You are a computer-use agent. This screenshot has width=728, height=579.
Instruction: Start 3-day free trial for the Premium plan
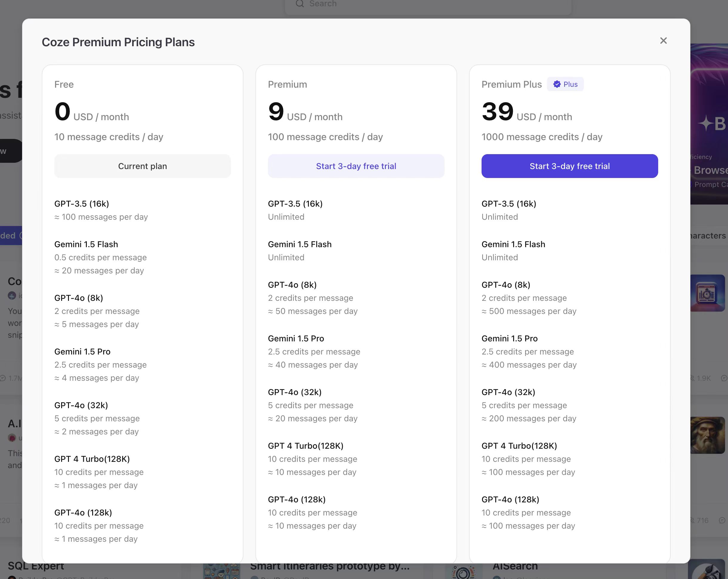pyautogui.click(x=356, y=166)
